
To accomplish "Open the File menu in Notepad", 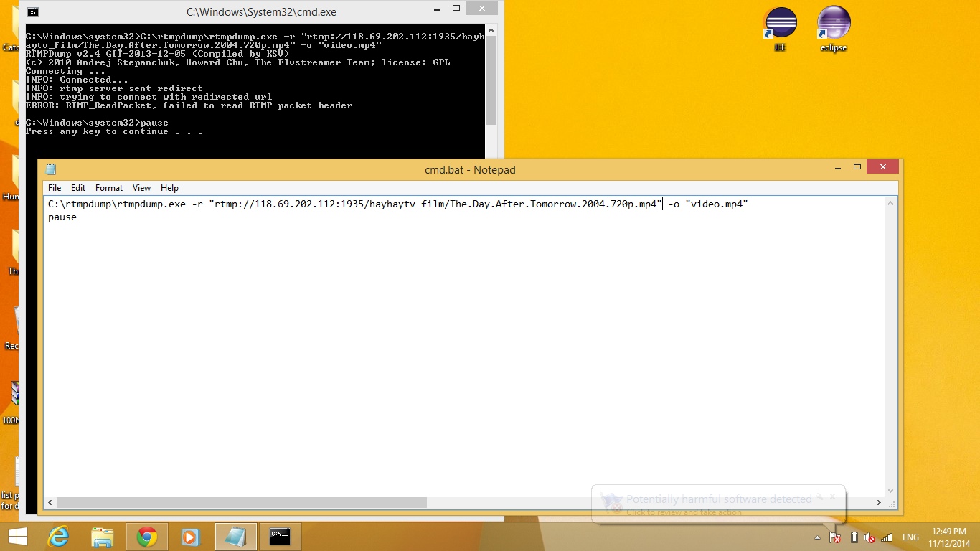I will point(55,188).
